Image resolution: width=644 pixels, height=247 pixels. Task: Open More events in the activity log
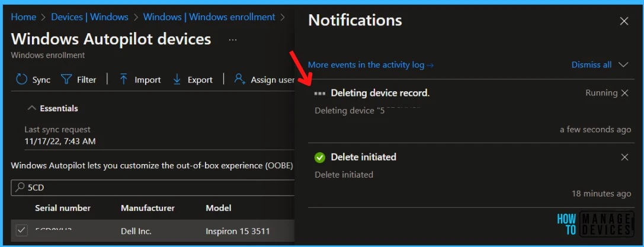pyautogui.click(x=370, y=65)
